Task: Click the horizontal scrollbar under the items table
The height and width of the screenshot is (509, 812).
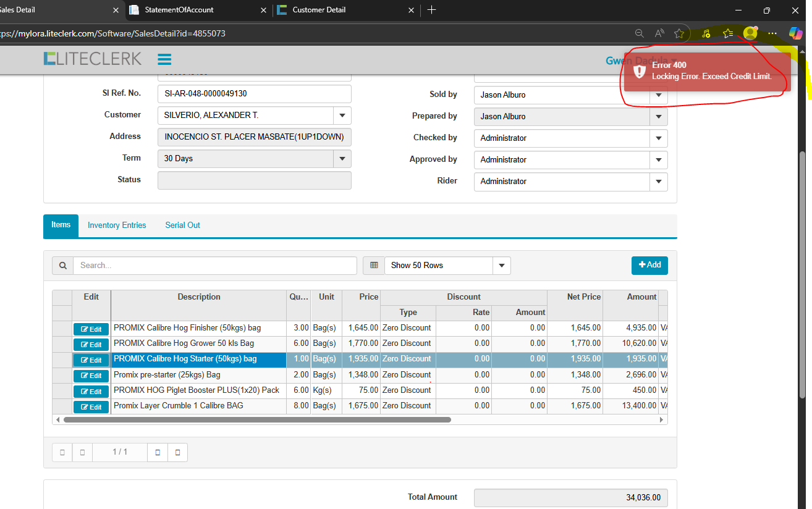Action: click(x=257, y=420)
